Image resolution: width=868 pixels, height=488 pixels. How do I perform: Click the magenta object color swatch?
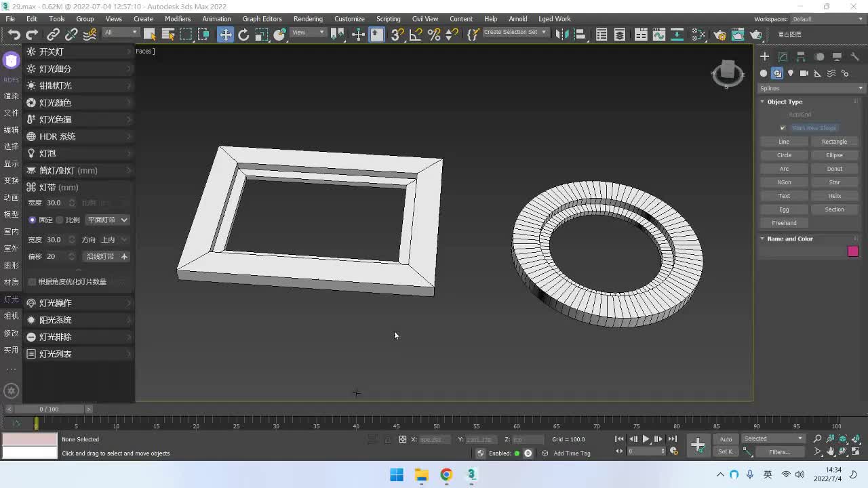point(852,251)
